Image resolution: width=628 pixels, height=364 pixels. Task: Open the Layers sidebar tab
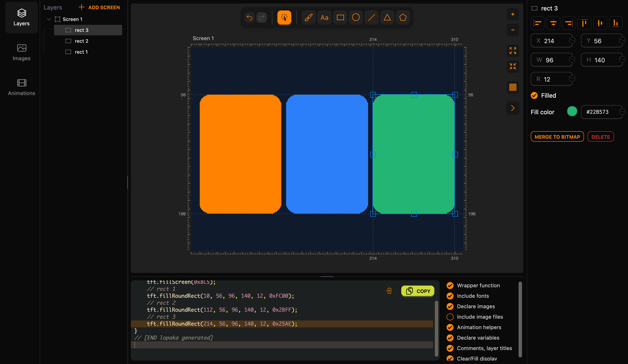click(x=21, y=17)
